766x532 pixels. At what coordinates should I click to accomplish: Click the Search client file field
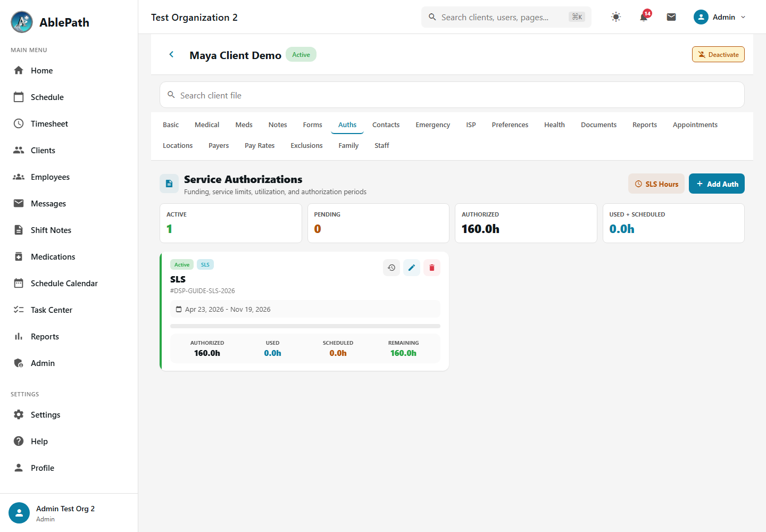(x=452, y=95)
